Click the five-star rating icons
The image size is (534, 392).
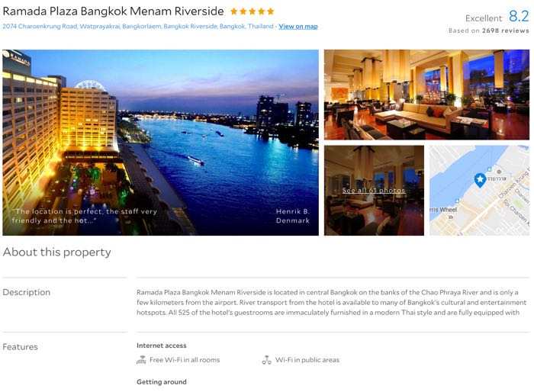click(x=252, y=11)
